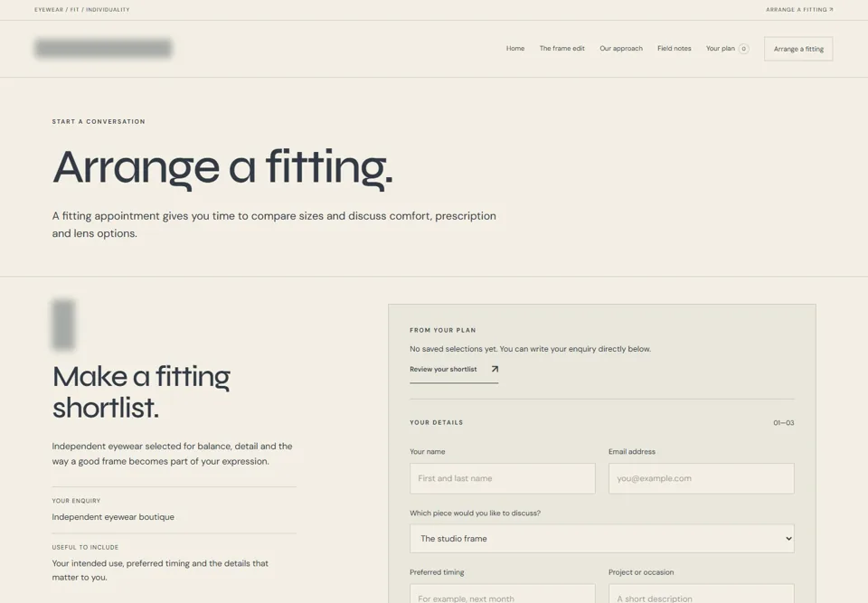Click the Make a fitting shortlist. heading
This screenshot has width=868, height=603.
141,392
